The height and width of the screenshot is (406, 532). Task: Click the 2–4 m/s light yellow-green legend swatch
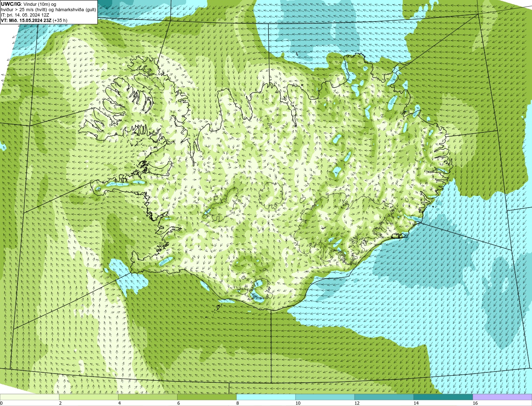click(89, 397)
